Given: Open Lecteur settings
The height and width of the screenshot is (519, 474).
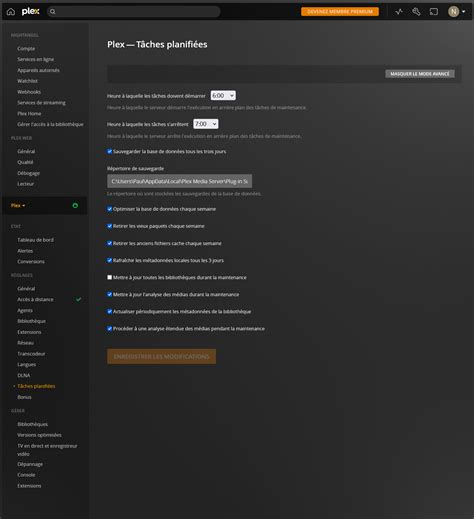Looking at the screenshot, I should pyautogui.click(x=26, y=184).
